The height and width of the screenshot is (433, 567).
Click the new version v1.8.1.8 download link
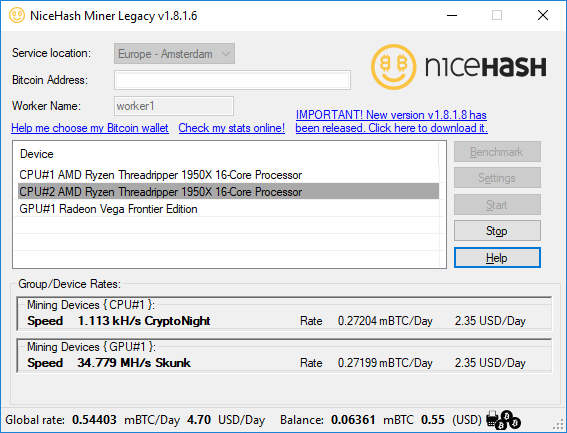coord(391,122)
